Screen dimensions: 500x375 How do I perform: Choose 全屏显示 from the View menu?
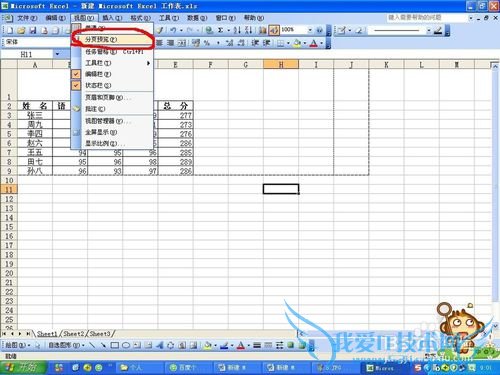[x=112, y=132]
